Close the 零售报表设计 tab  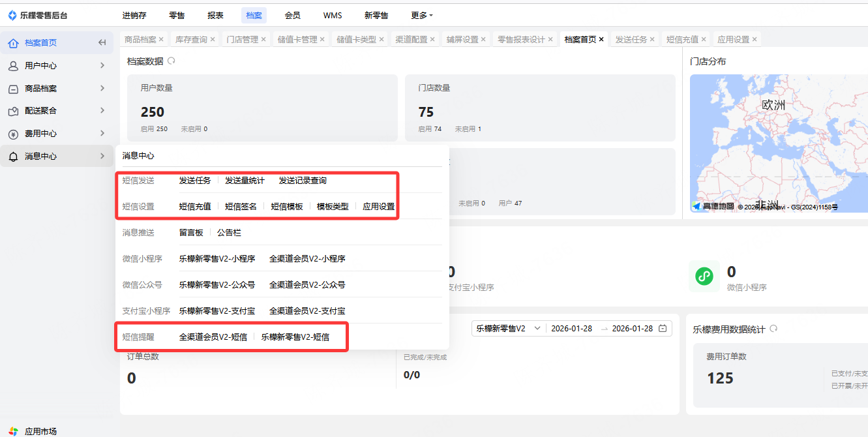coord(550,39)
